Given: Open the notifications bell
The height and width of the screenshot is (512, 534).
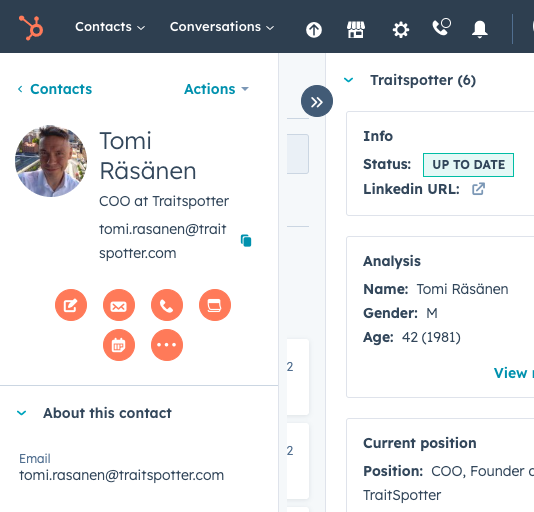Looking at the screenshot, I should click(480, 29).
